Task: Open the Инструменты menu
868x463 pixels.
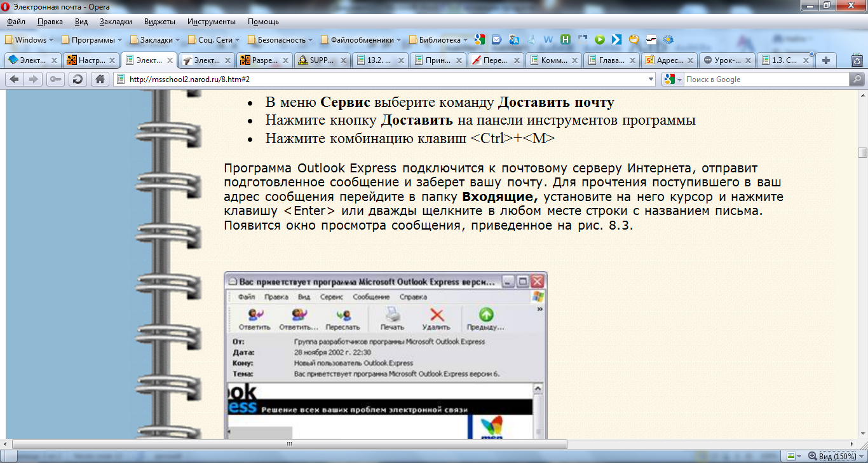Action: pyautogui.click(x=212, y=22)
